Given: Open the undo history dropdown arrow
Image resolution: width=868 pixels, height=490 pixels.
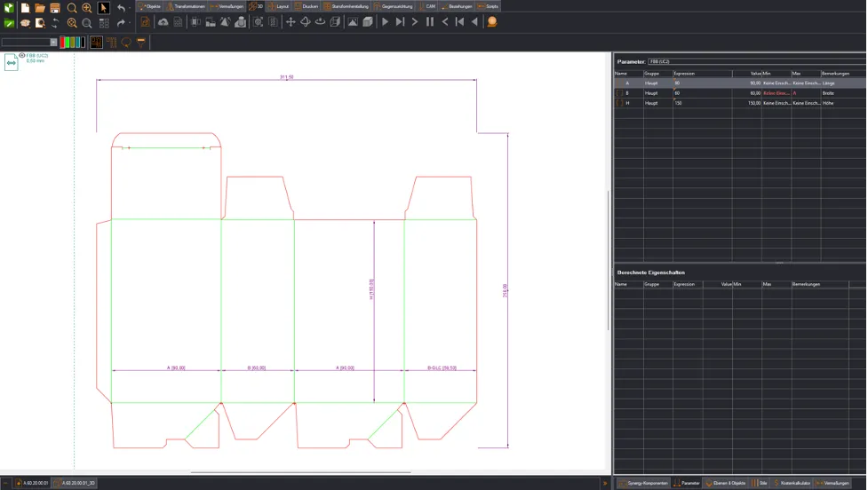Looking at the screenshot, I should click(x=130, y=8).
